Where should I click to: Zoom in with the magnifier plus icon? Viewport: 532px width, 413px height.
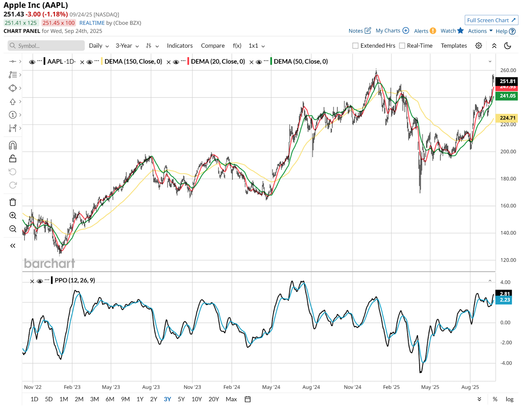(x=13, y=215)
